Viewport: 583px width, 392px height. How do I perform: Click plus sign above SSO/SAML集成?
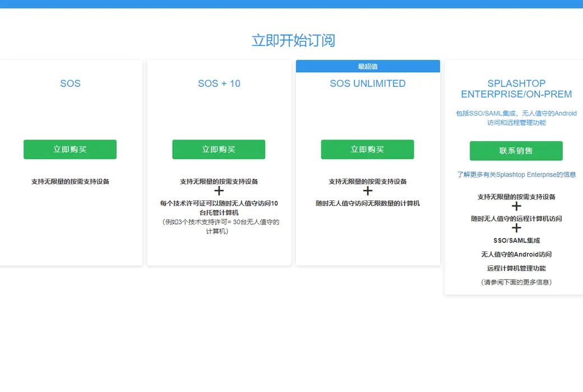[516, 228]
